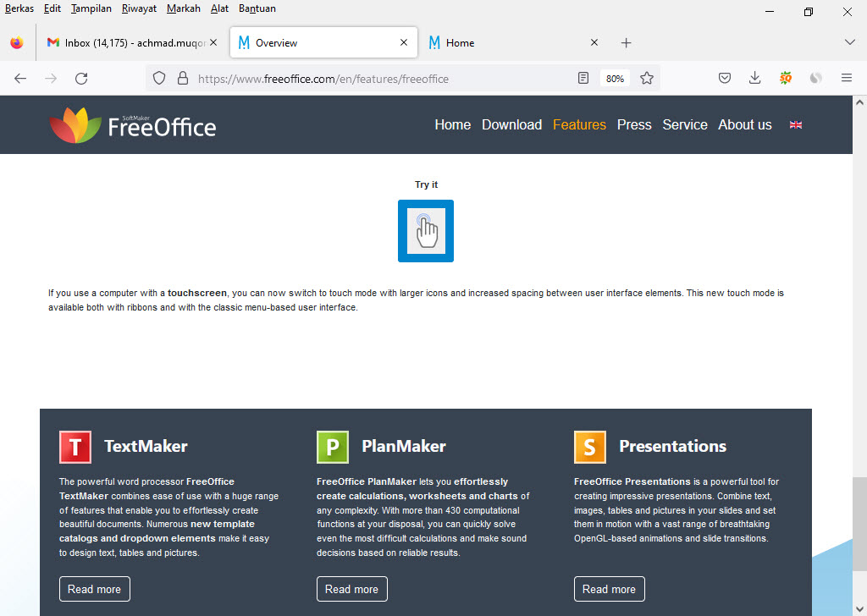Navigate to the Download page link
The width and height of the screenshot is (867, 616).
point(511,124)
